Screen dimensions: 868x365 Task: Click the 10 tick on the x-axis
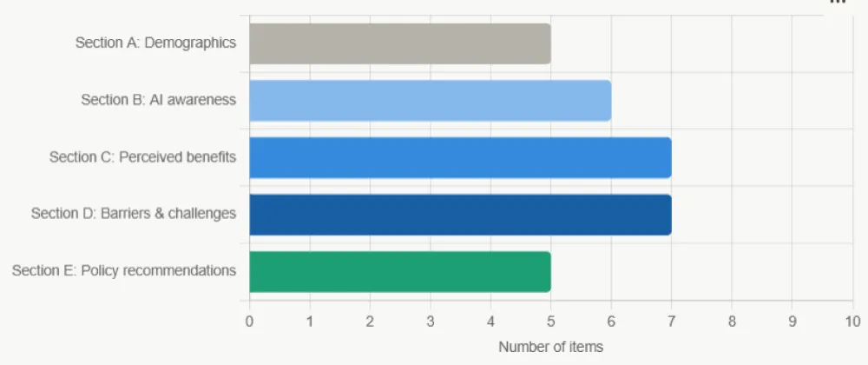(852, 322)
